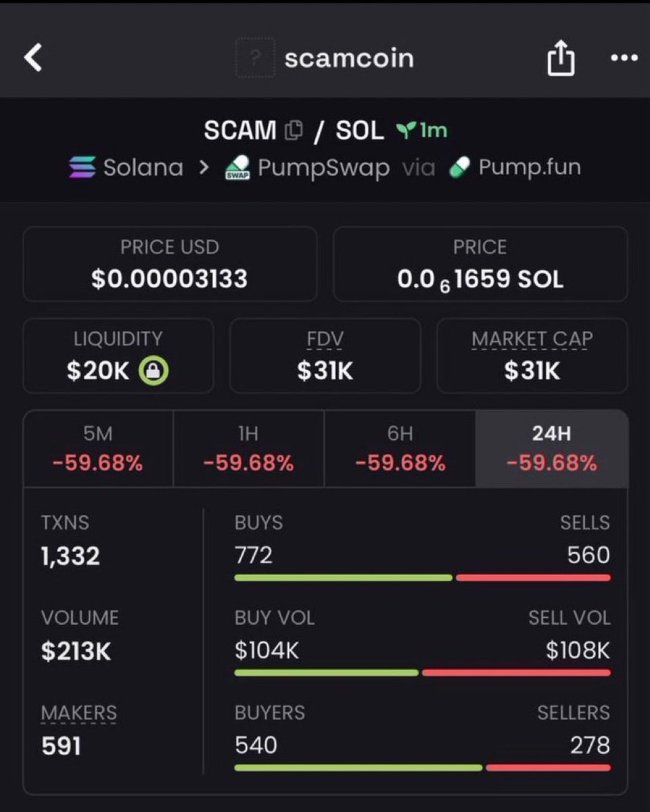
Task: Tap the back arrow icon
Action: 33,58
